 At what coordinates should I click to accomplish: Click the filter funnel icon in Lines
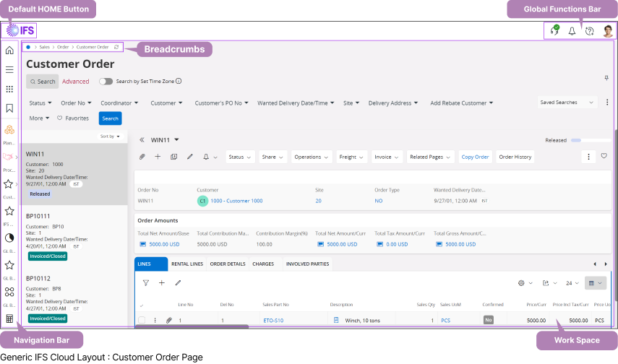pos(145,283)
